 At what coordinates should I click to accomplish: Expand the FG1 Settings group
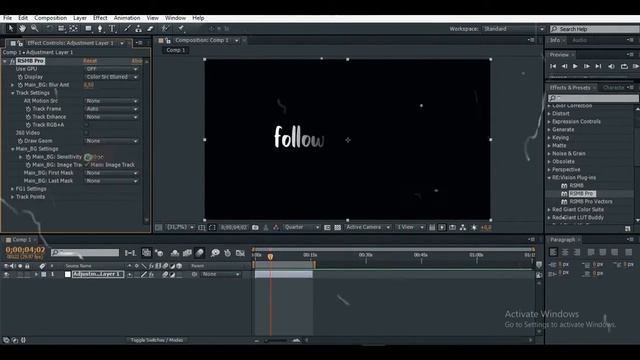[12, 189]
